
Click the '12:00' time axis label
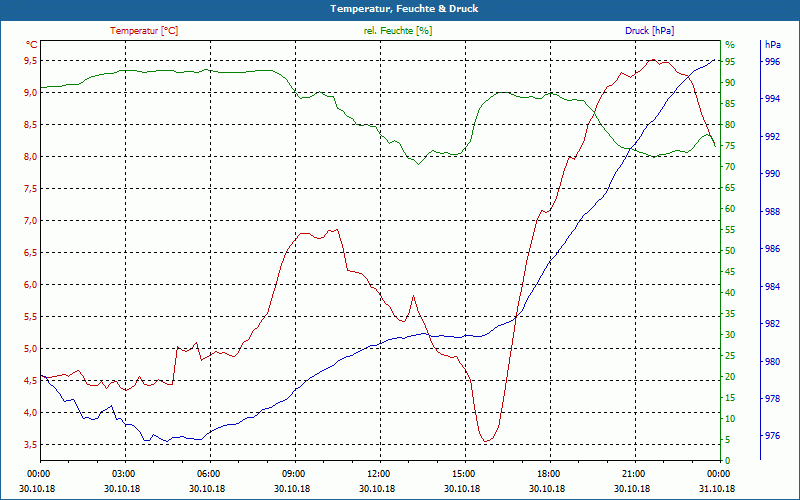pos(378,473)
